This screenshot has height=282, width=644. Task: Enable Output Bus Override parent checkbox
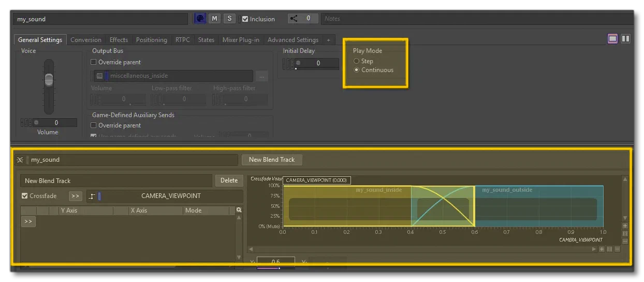click(x=94, y=62)
